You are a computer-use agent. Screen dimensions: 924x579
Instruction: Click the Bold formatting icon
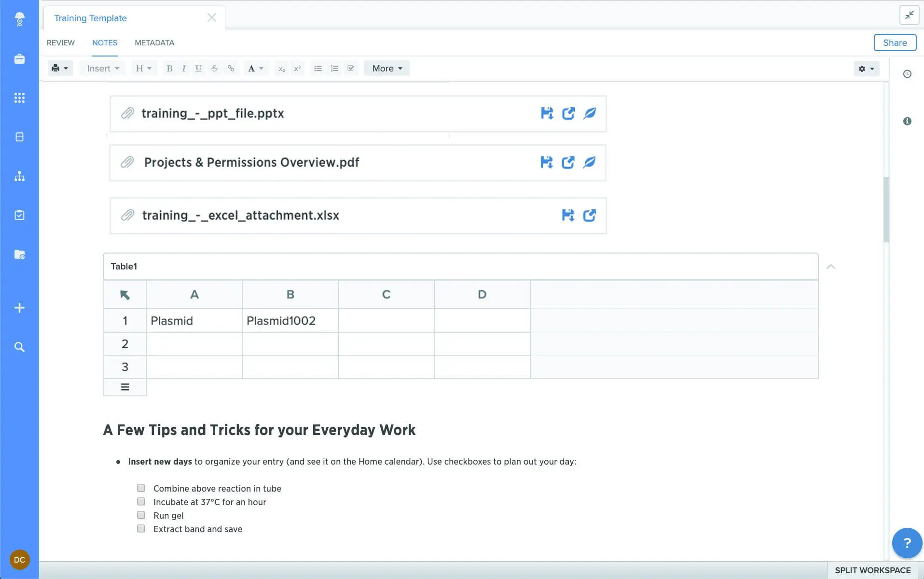pos(169,69)
